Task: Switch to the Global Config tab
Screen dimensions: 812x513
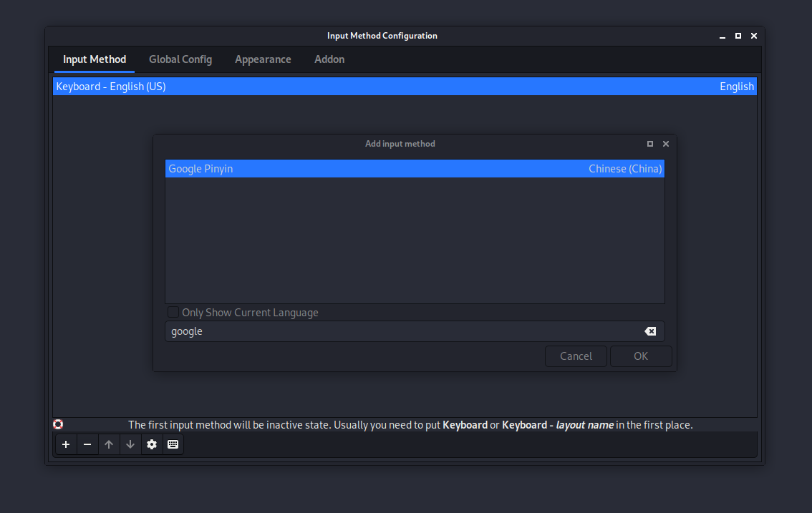Action: coord(180,59)
